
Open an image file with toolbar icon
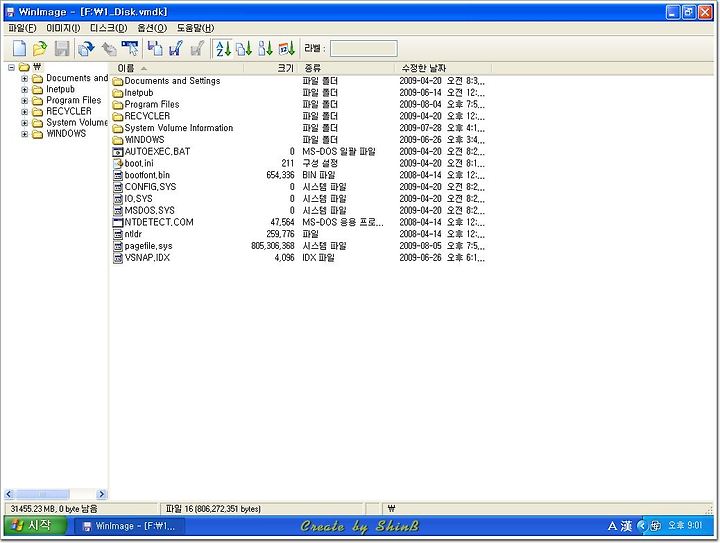click(x=40, y=48)
